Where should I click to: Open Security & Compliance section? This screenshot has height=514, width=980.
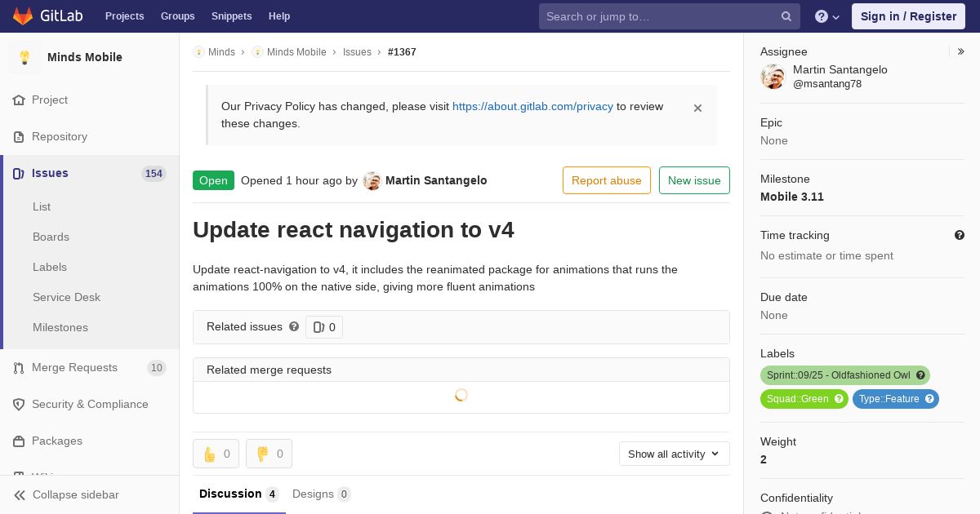(89, 404)
